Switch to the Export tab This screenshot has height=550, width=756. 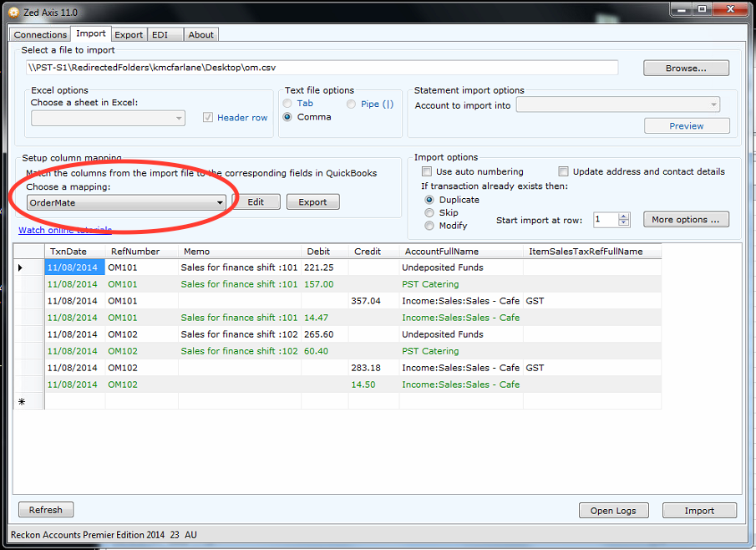click(128, 34)
